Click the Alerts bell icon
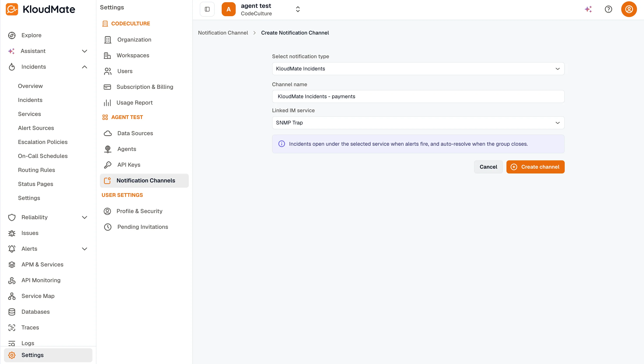This screenshot has height=364, width=644. [x=12, y=249]
